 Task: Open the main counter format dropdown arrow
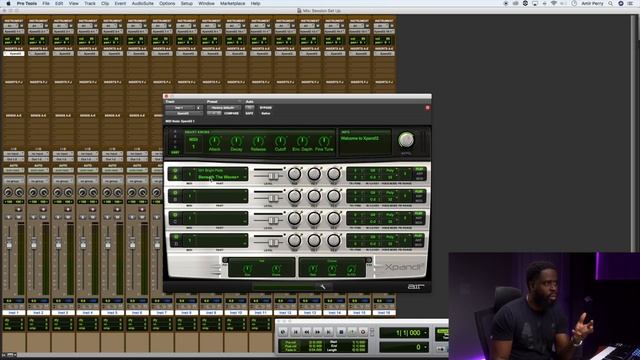pyautogui.click(x=425, y=333)
